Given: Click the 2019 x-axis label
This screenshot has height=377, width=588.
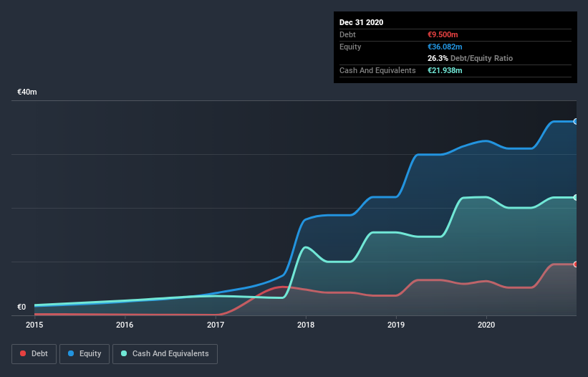Looking at the screenshot, I should (396, 325).
